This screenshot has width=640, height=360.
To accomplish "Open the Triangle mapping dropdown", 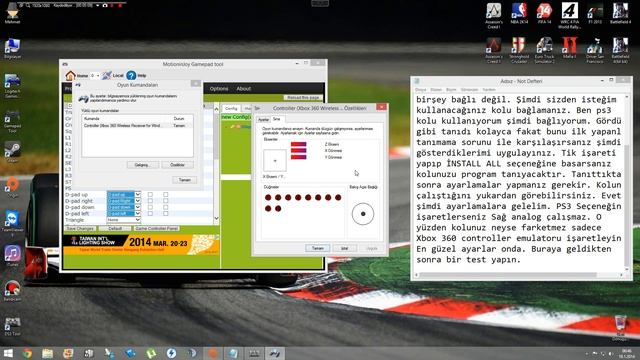I will coord(124,220).
